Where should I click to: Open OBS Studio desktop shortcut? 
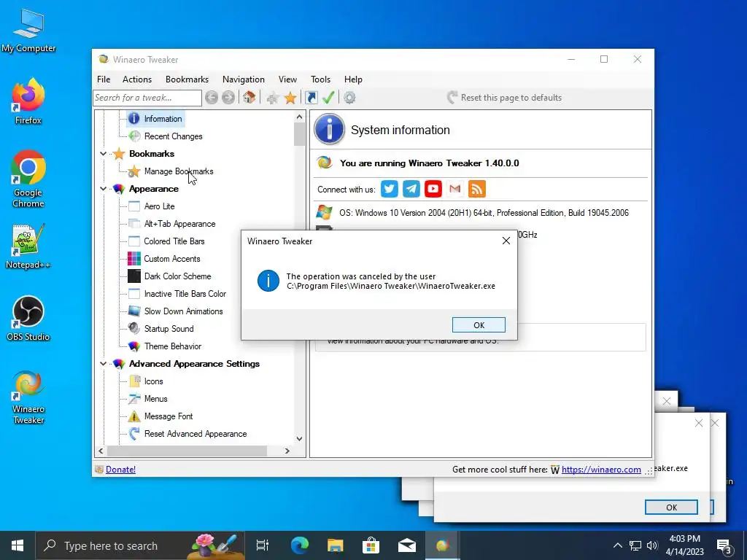[28, 319]
